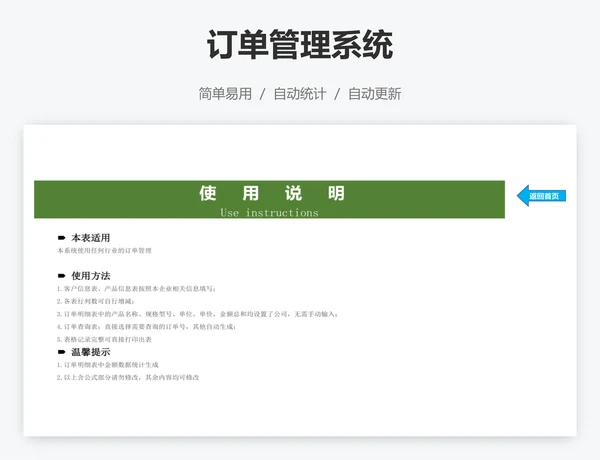Click step 5 表格记录完整可直接打印出表
The width and height of the screenshot is (600, 460).
104,339
